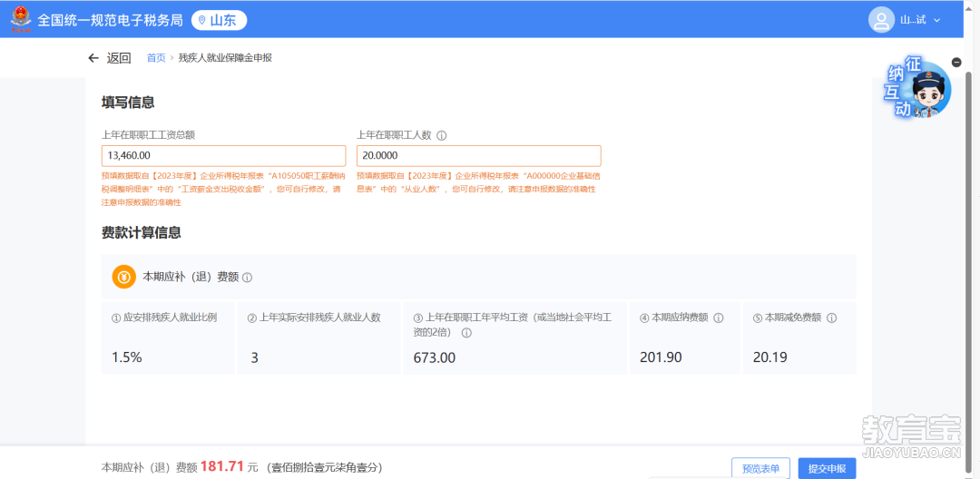Click the back arrow icon
This screenshot has width=980, height=479.
coord(93,58)
